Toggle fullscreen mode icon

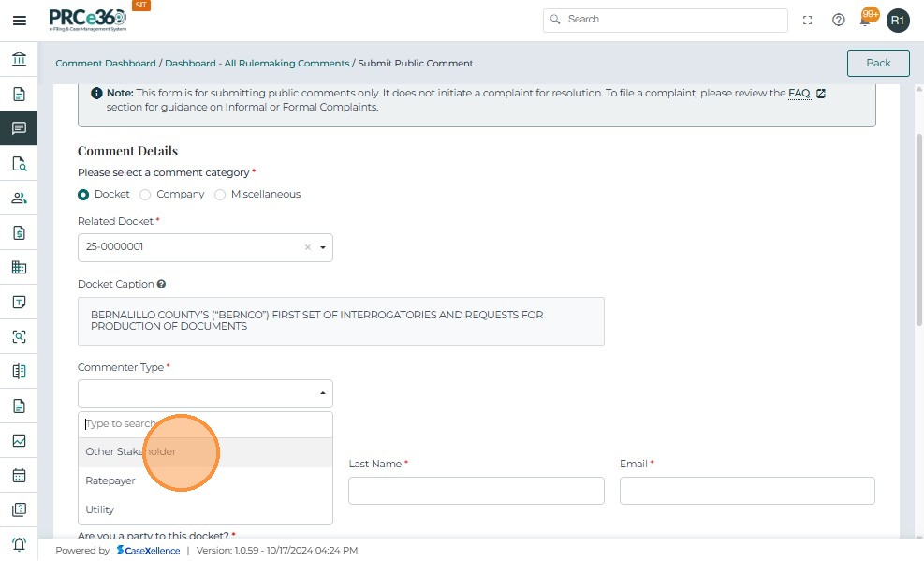(808, 21)
